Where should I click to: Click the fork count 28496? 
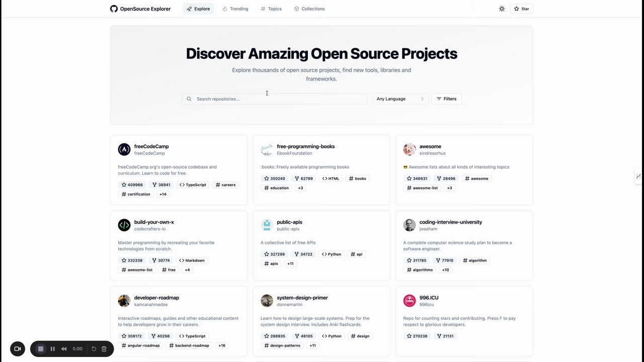click(446, 178)
